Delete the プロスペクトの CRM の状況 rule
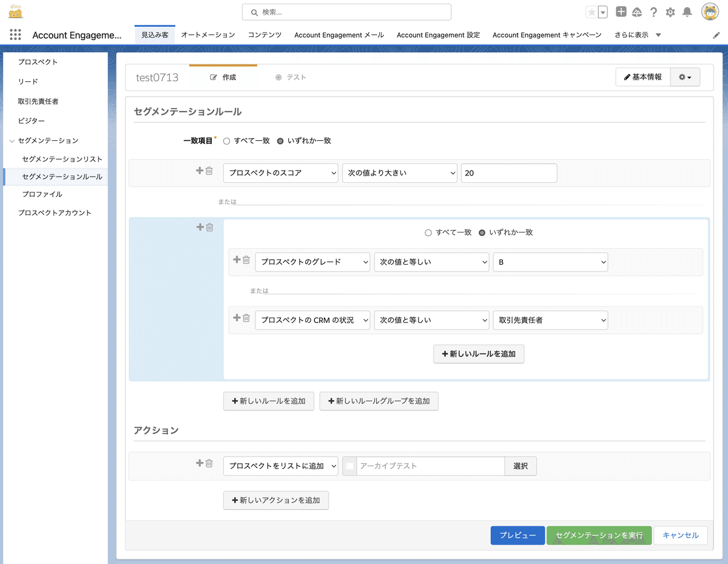 (x=246, y=318)
